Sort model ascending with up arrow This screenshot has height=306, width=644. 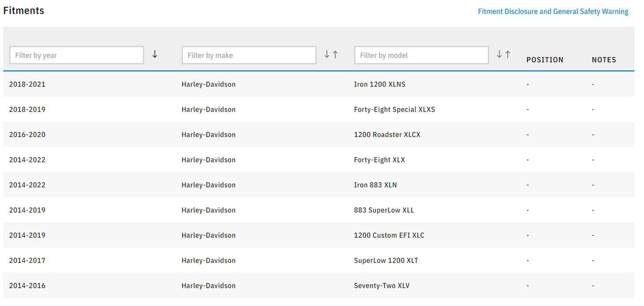[508, 54]
